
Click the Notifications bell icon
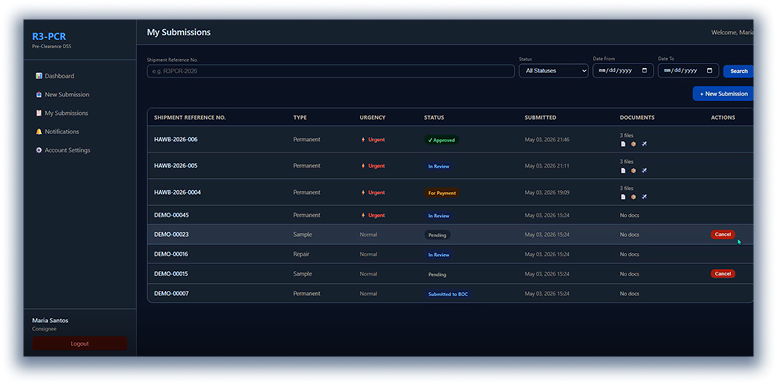[39, 132]
